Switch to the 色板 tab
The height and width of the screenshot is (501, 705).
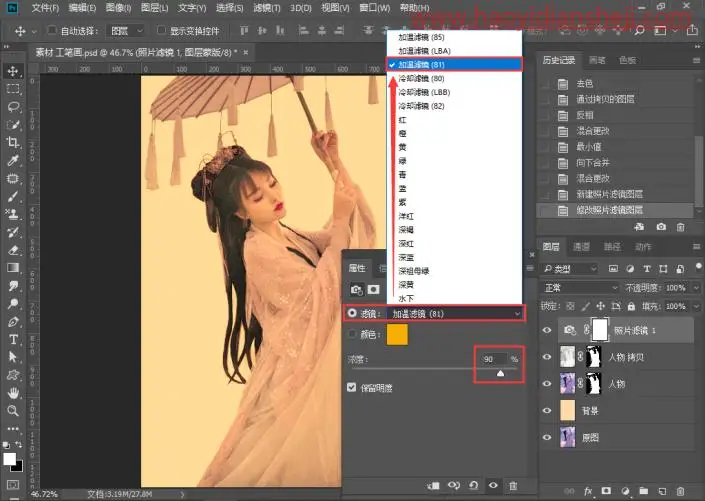tap(627, 60)
